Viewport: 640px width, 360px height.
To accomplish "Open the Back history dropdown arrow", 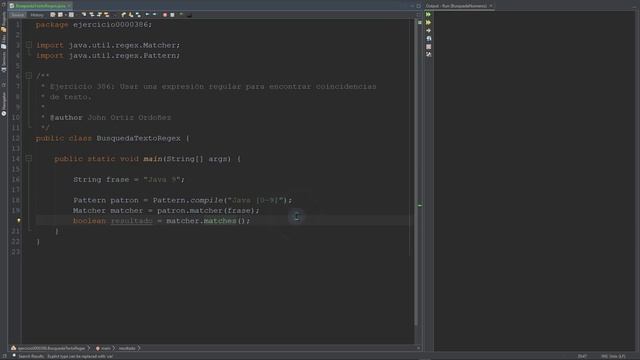I will click(x=66, y=15).
